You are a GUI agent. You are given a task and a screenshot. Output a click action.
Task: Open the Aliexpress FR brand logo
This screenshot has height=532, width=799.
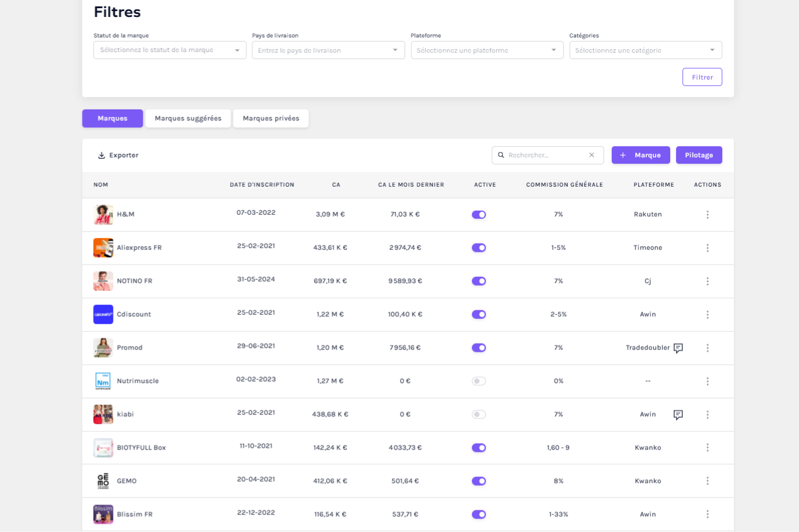103,248
